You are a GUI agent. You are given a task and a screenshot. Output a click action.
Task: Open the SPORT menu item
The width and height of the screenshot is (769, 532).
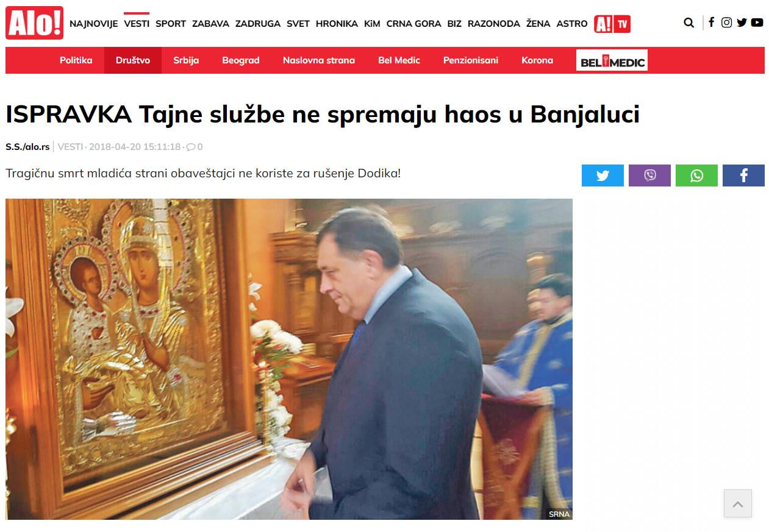point(171,24)
